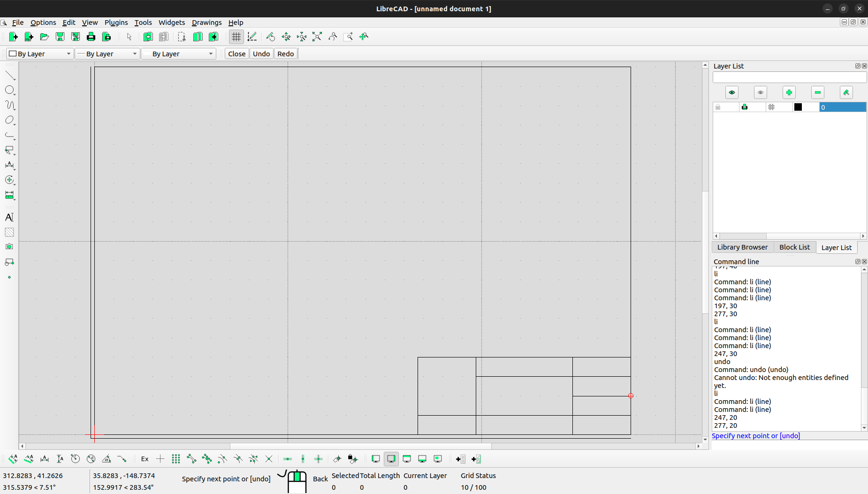The image size is (868, 494).
Task: Click the Leader dimension icon
Action: pos(122,459)
